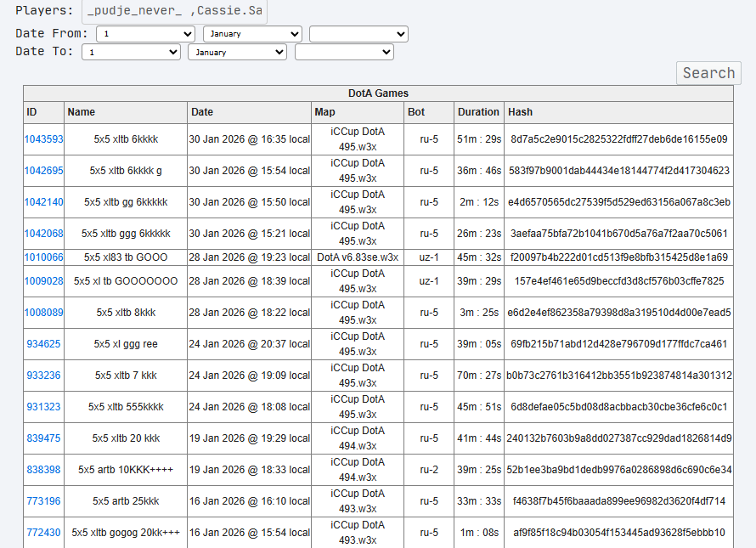756x548 pixels.
Task: Click the Map column header
Action: point(358,112)
